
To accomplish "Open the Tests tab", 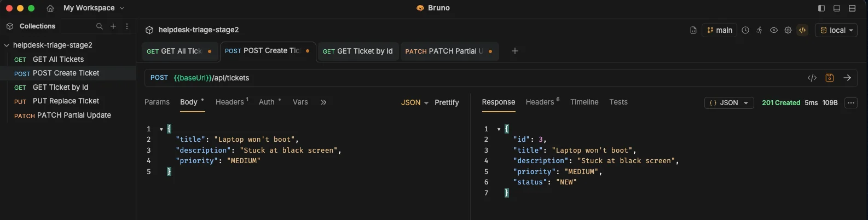I will 618,102.
